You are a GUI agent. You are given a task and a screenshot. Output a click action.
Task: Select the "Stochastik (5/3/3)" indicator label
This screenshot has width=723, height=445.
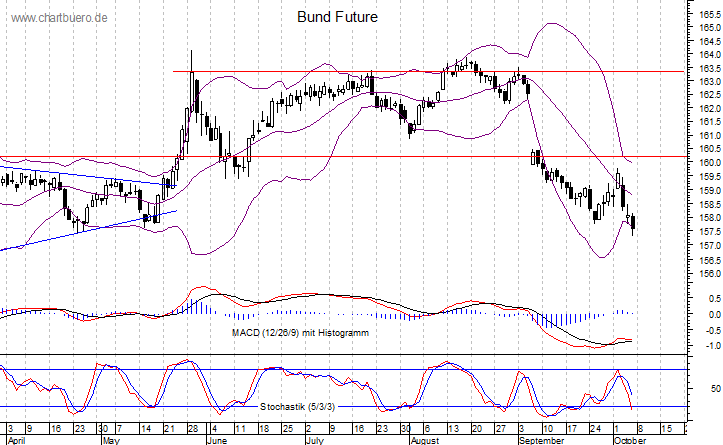(x=297, y=407)
